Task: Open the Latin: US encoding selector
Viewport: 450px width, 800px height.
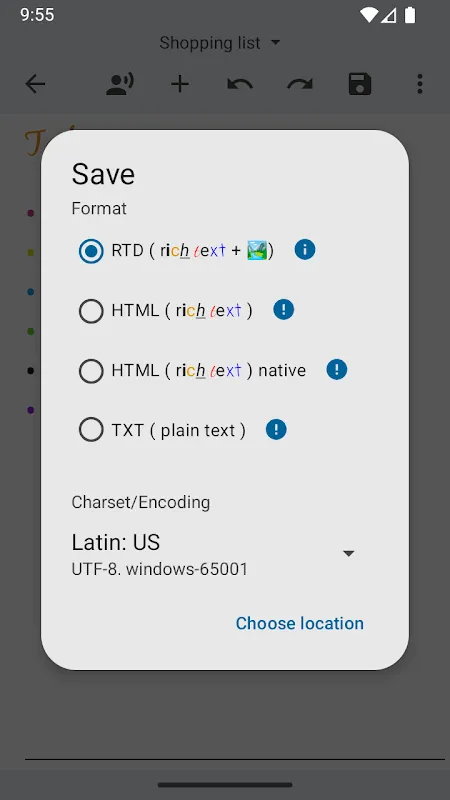Action: coord(214,554)
